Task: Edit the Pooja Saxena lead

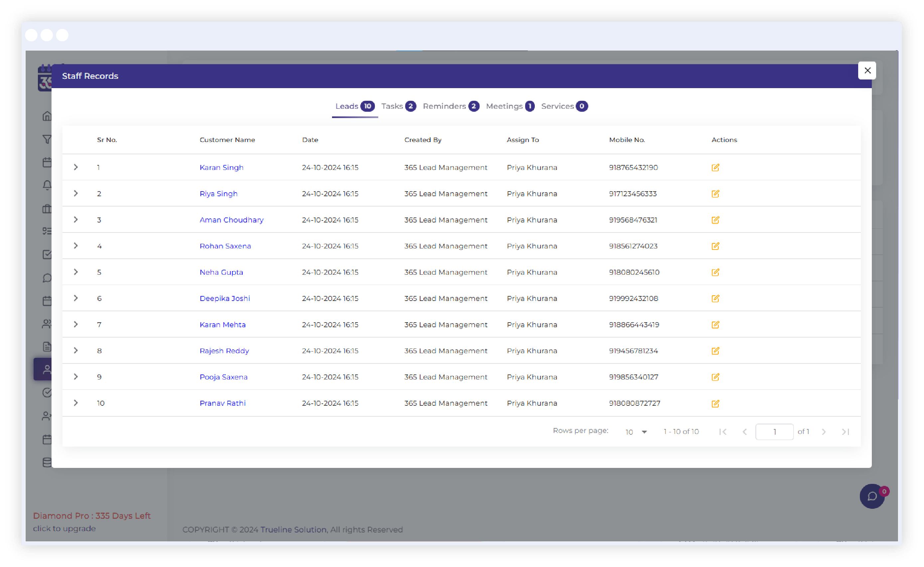Action: click(x=715, y=377)
